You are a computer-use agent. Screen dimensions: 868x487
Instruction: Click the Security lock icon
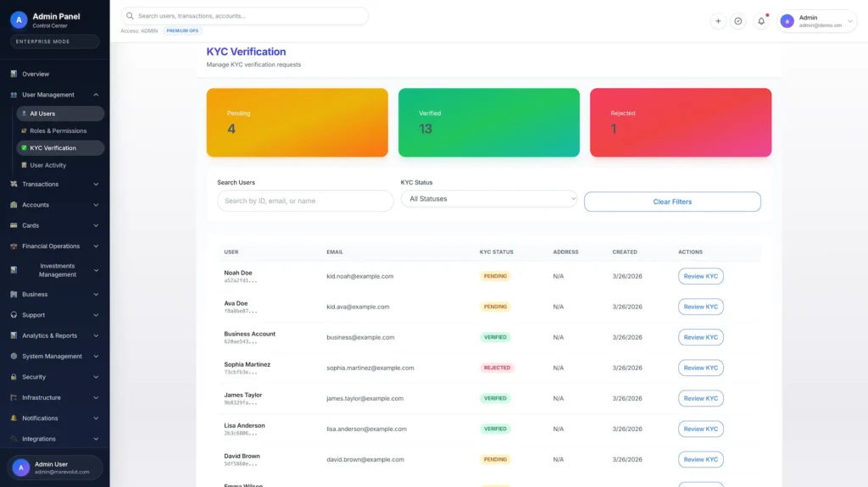click(14, 377)
